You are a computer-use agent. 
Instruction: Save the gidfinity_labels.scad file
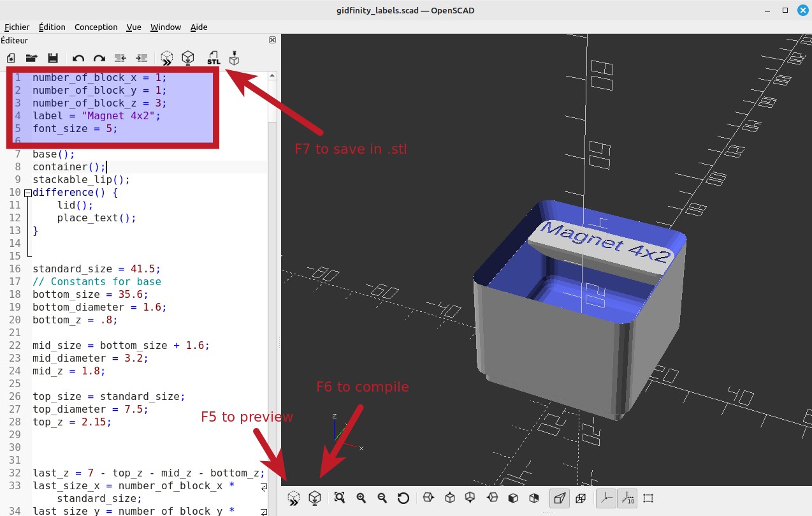[54, 58]
